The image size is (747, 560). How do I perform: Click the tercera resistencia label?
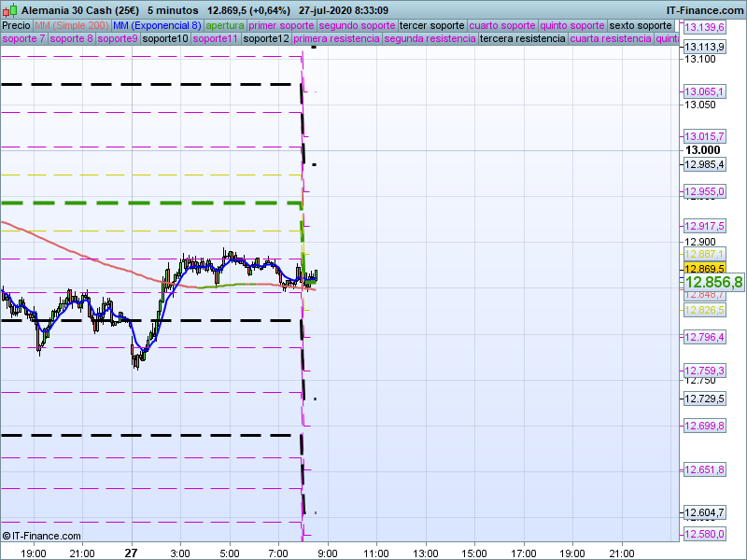click(x=521, y=39)
